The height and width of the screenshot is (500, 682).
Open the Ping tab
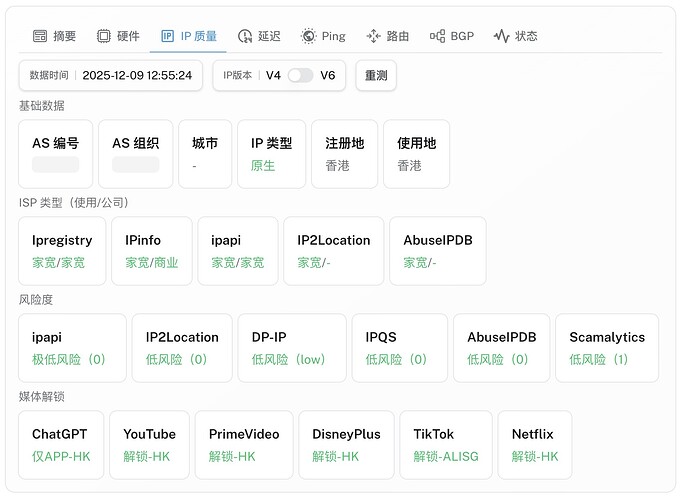[323, 36]
